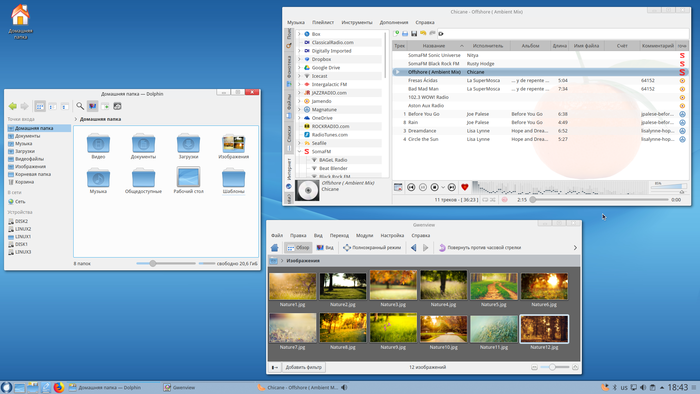Viewport: 700px width, 394px height.
Task: Open stop button dropdown arrow
Action: pyautogui.click(x=443, y=187)
